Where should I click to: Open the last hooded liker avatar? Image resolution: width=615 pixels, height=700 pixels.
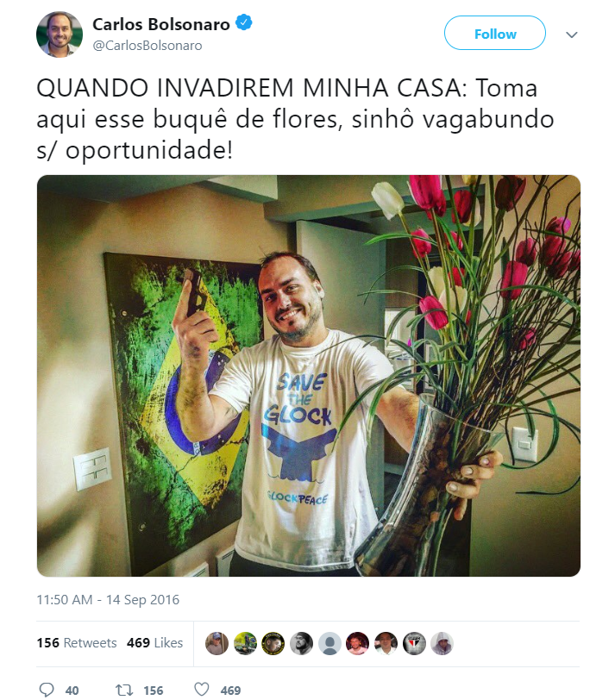pos(442,643)
